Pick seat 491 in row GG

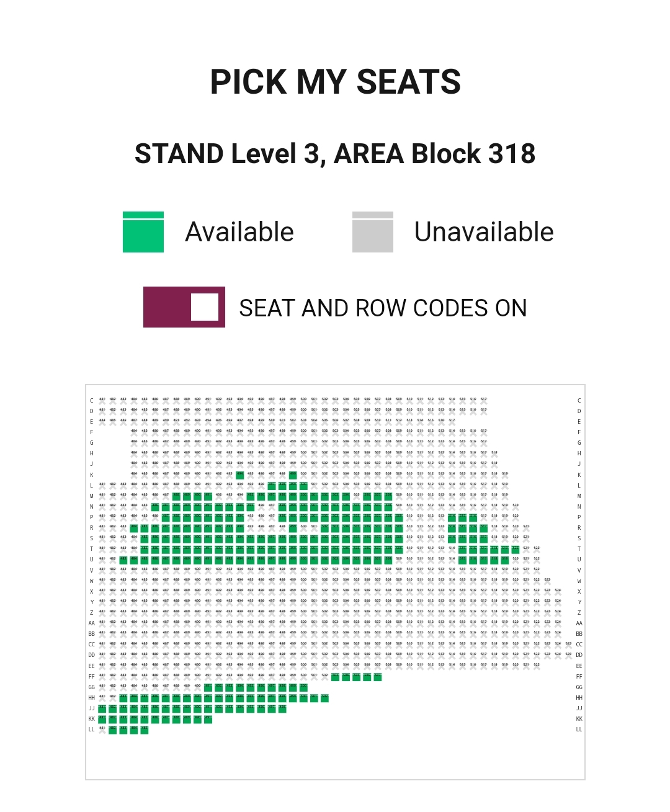[x=208, y=687]
